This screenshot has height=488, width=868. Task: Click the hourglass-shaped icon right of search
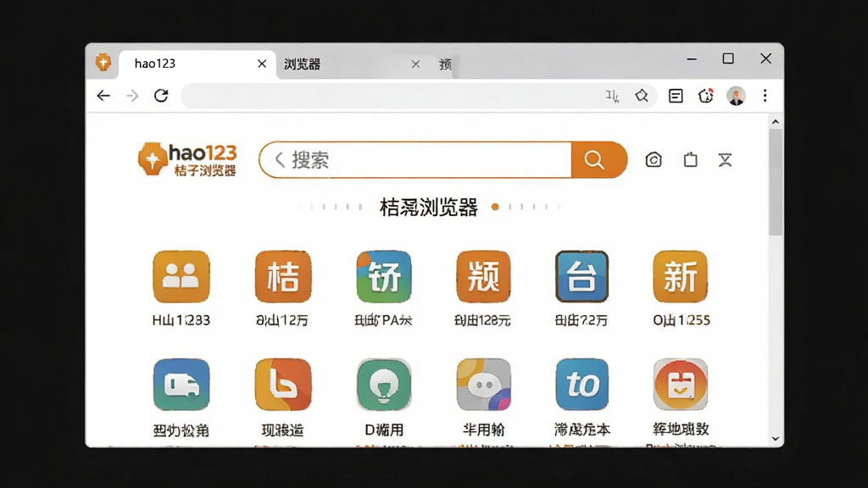click(x=726, y=160)
